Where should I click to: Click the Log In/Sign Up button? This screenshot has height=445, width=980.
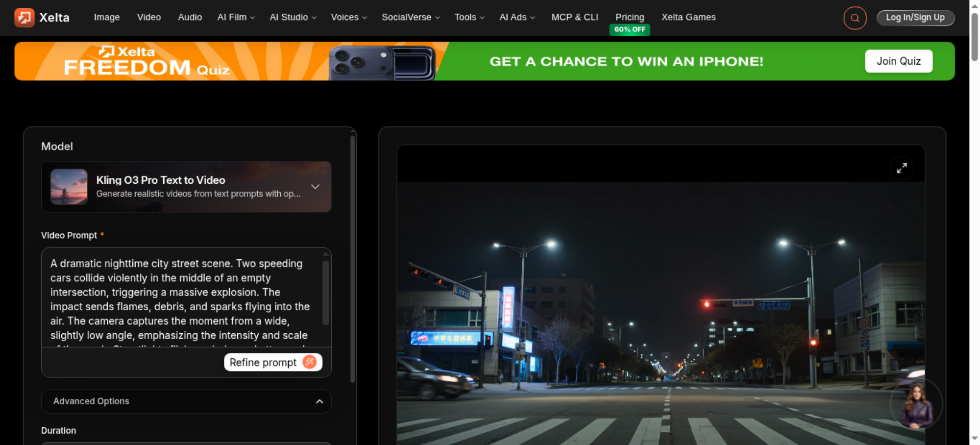(x=915, y=18)
